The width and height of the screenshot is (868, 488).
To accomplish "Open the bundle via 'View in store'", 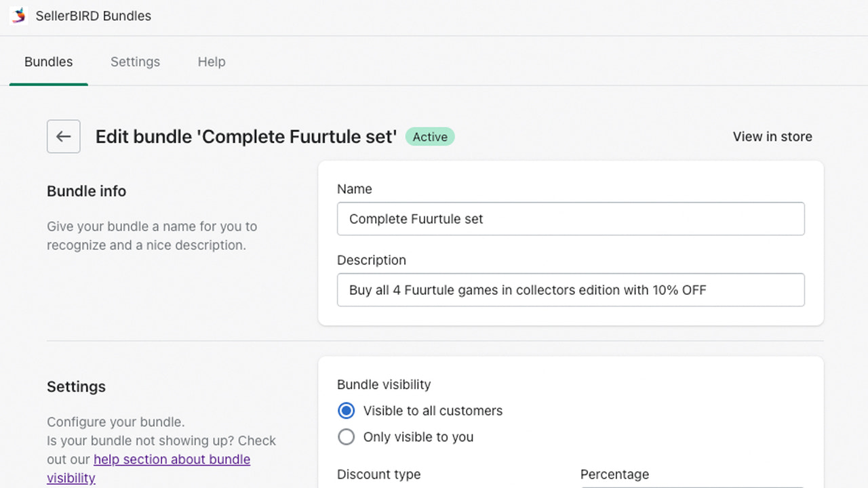I will 772,136.
